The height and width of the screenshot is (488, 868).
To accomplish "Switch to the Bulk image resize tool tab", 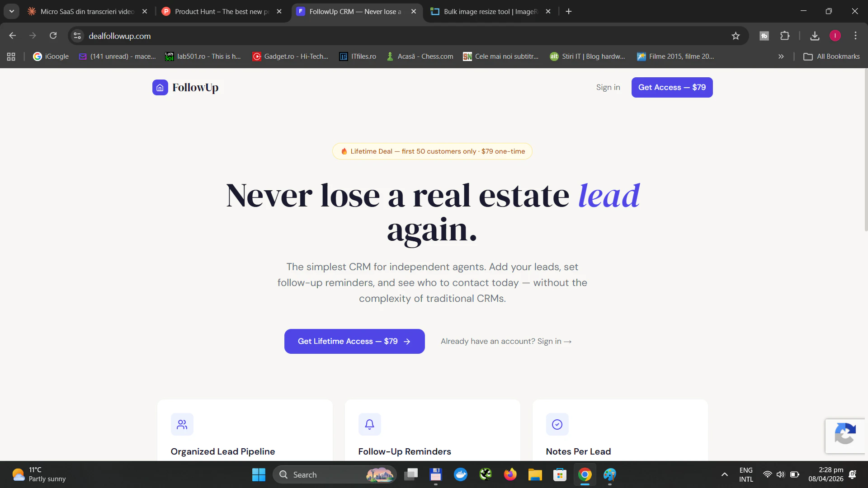I will coord(491,11).
